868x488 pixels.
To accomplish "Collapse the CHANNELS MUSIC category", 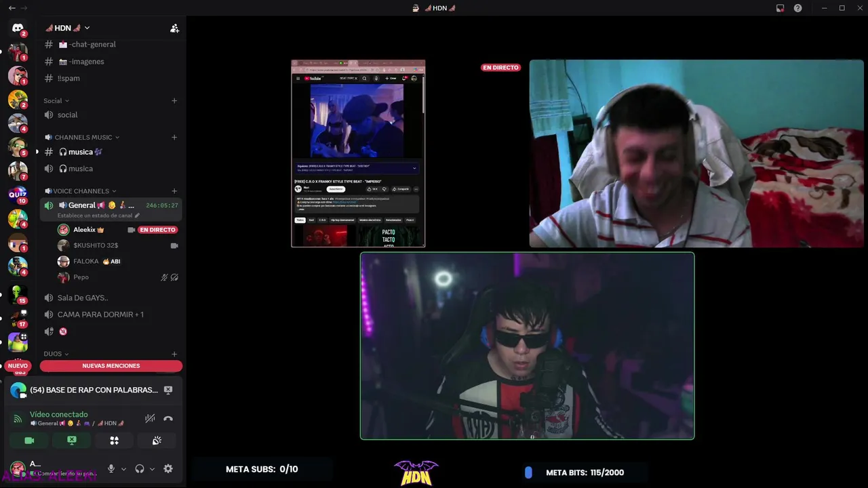I will [82, 137].
